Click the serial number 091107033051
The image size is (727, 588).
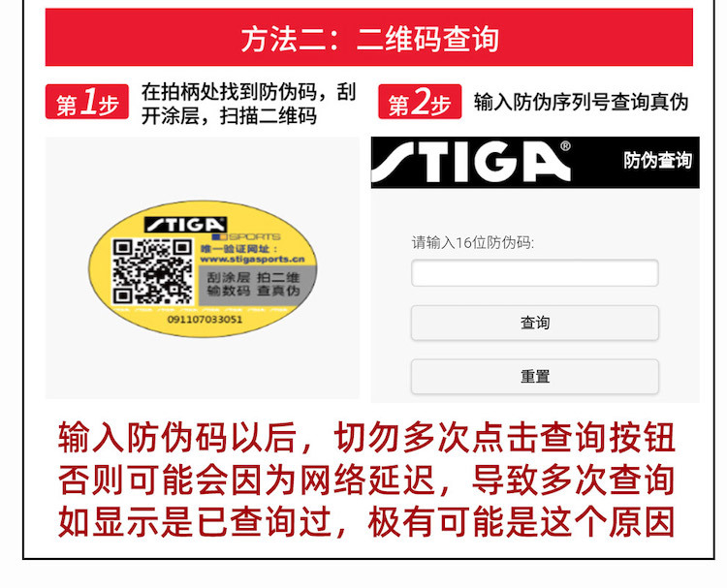tap(205, 320)
